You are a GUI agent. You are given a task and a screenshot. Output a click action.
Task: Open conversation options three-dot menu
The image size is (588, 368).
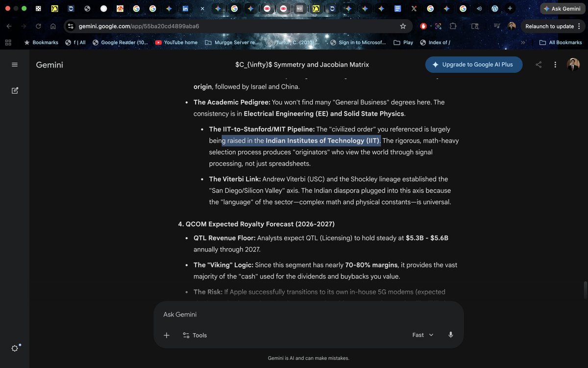(x=555, y=65)
